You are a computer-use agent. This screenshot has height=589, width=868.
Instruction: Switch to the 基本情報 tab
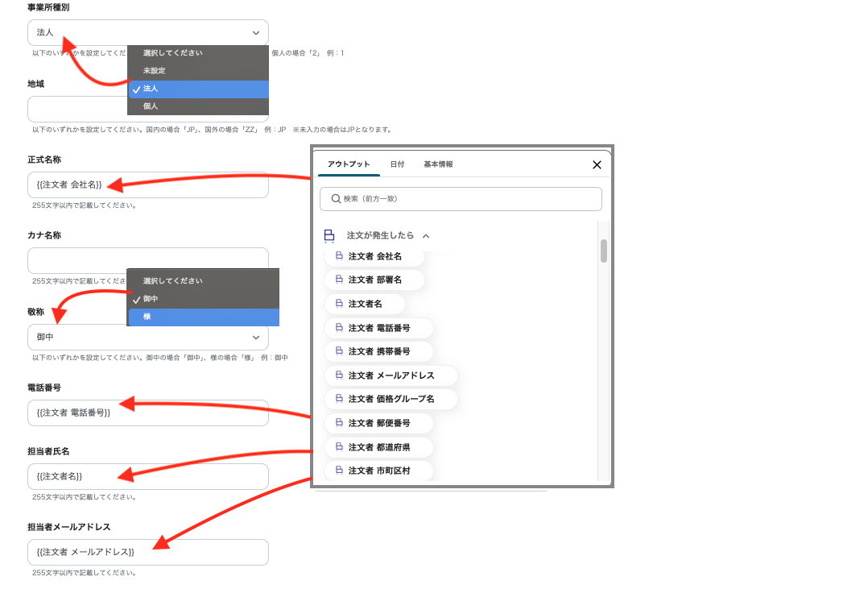(x=438, y=164)
